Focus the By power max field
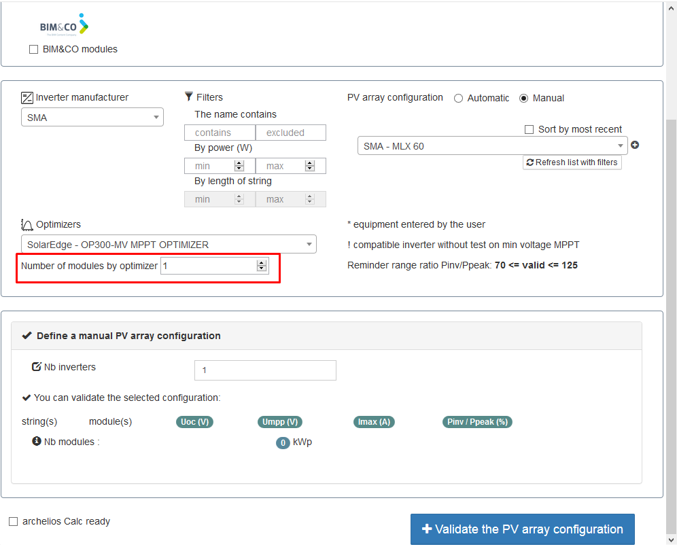 tap(291, 166)
